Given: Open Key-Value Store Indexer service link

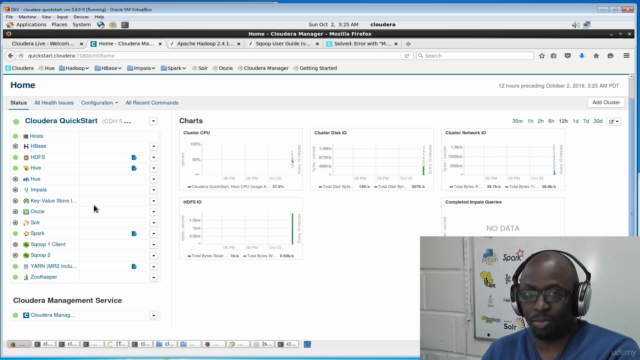Looking at the screenshot, I should [x=53, y=201].
